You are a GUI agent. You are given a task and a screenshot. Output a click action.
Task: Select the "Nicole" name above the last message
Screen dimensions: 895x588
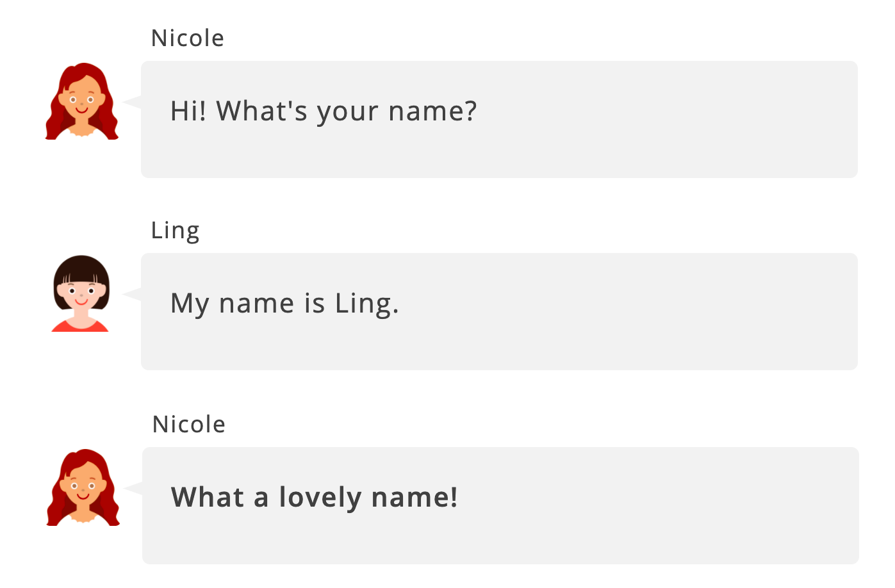point(189,425)
